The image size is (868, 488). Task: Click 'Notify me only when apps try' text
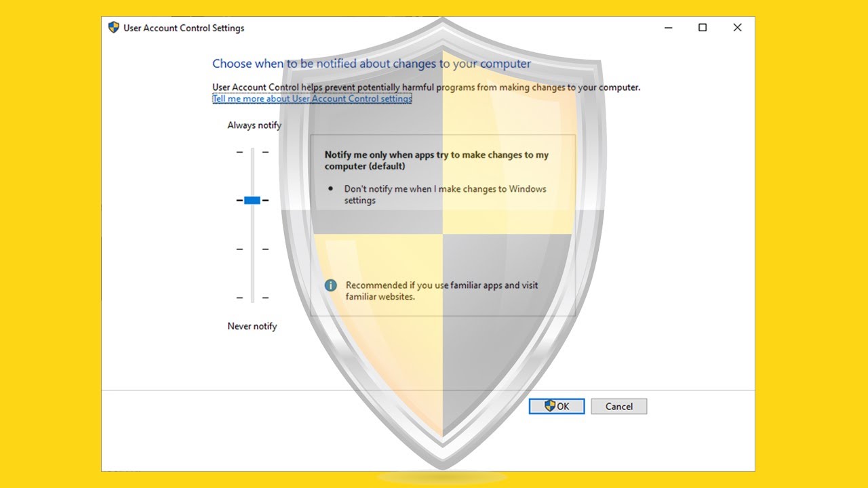click(437, 161)
